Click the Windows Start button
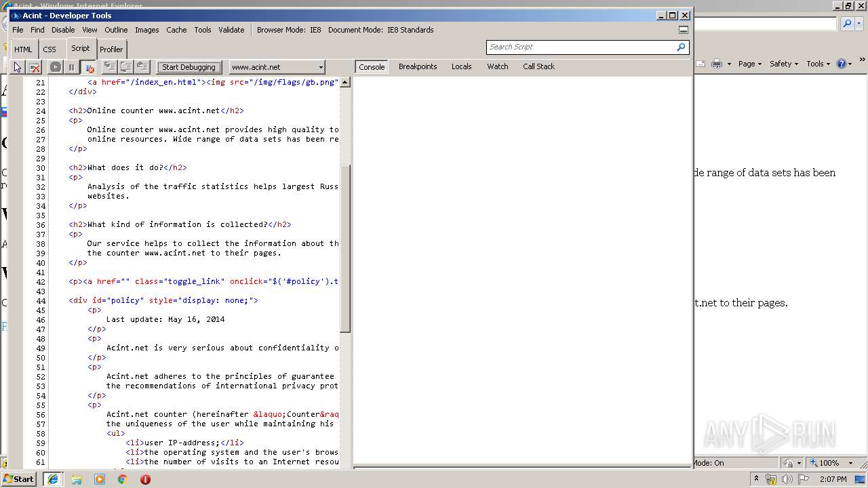This screenshot has height=488, width=868. pos(19,479)
